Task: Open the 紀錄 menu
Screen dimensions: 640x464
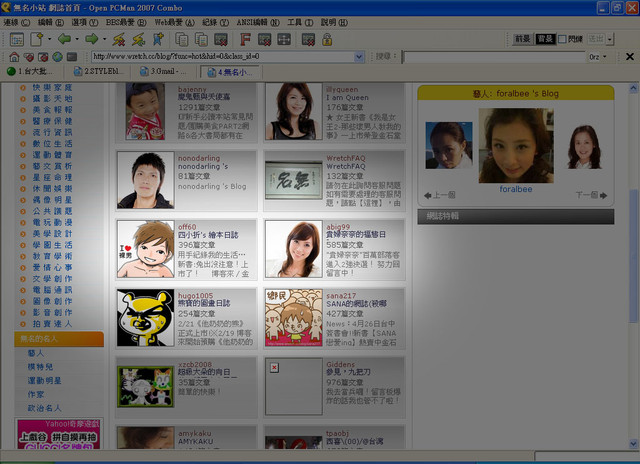Action: click(x=216, y=22)
